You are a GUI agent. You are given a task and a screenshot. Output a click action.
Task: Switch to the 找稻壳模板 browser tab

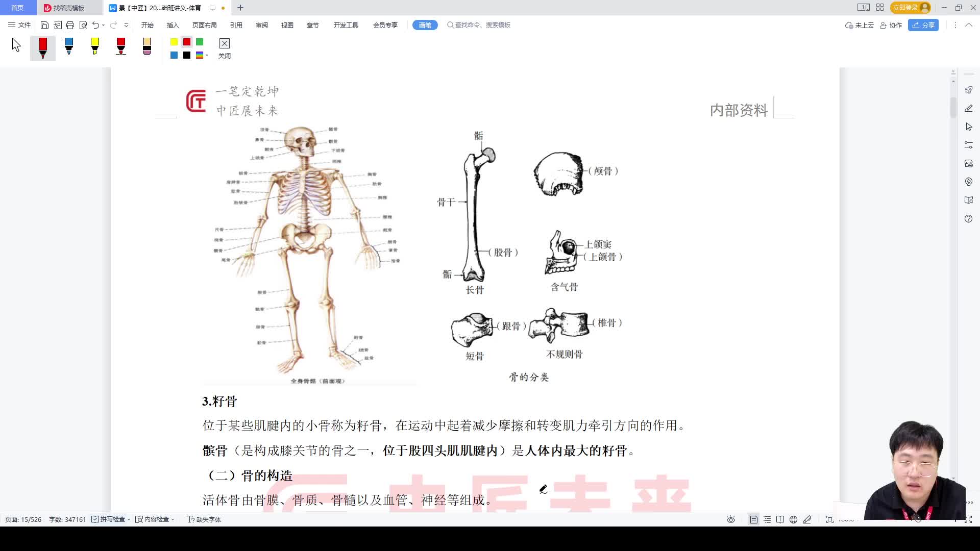(69, 8)
